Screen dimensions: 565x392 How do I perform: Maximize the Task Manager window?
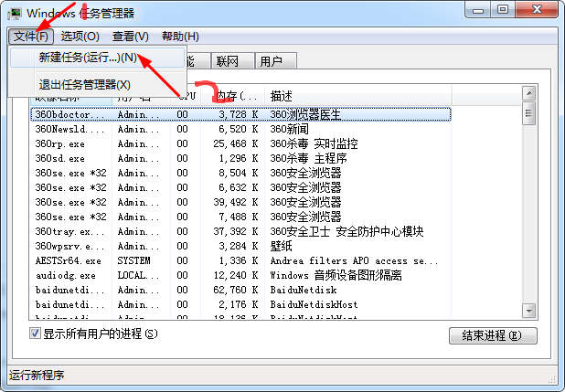click(x=503, y=10)
